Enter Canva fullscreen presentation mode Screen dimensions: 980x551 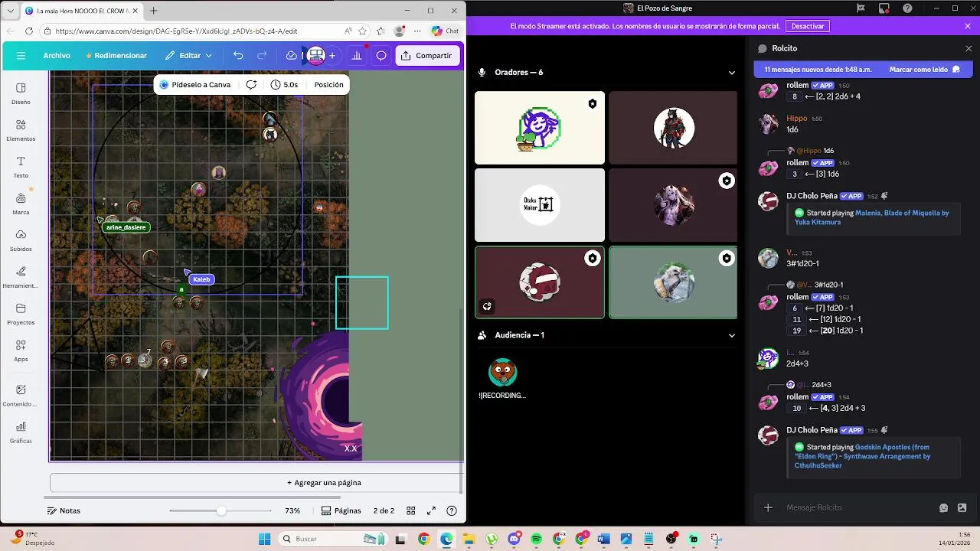(431, 510)
